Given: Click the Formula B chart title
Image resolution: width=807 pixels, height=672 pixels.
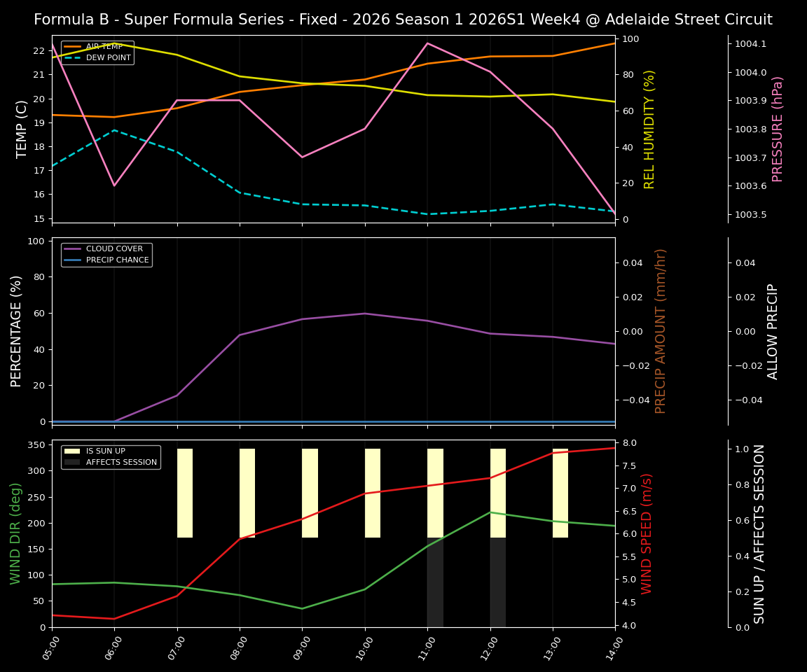Looking at the screenshot, I should [403, 20].
